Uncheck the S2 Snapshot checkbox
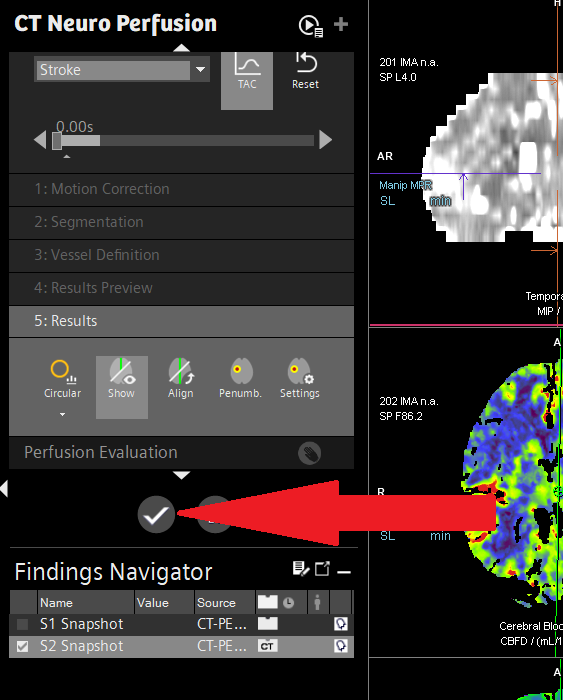This screenshot has width=563, height=700. point(22,646)
